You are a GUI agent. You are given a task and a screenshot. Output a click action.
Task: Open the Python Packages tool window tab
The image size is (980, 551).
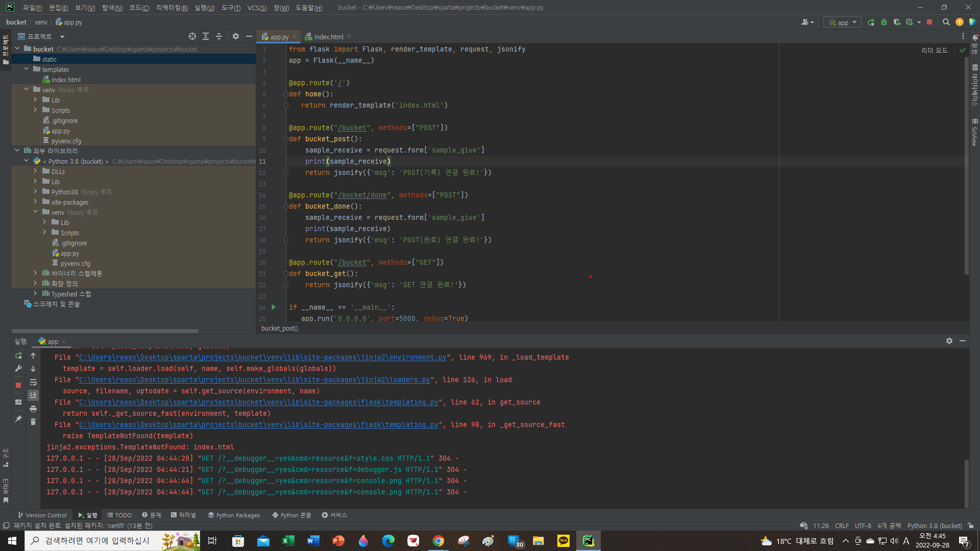coord(234,515)
